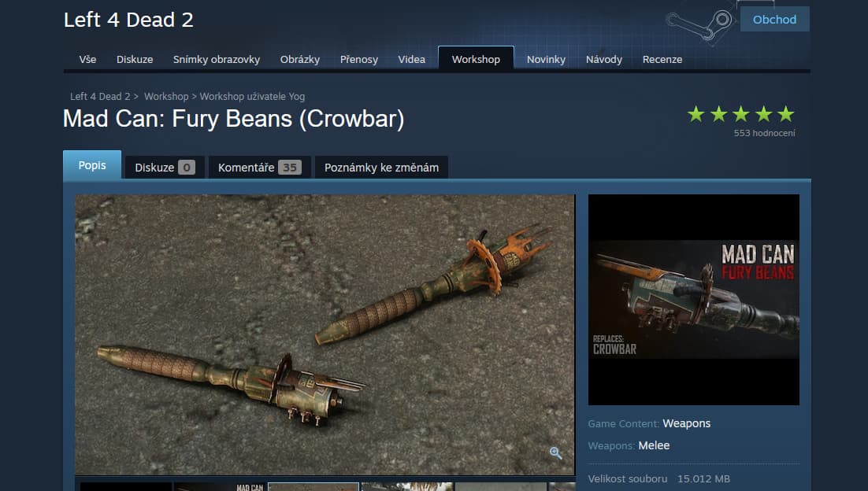Select the highlighted third gallery thumbnail
Viewport: 868px width, 491px height.
(313, 486)
